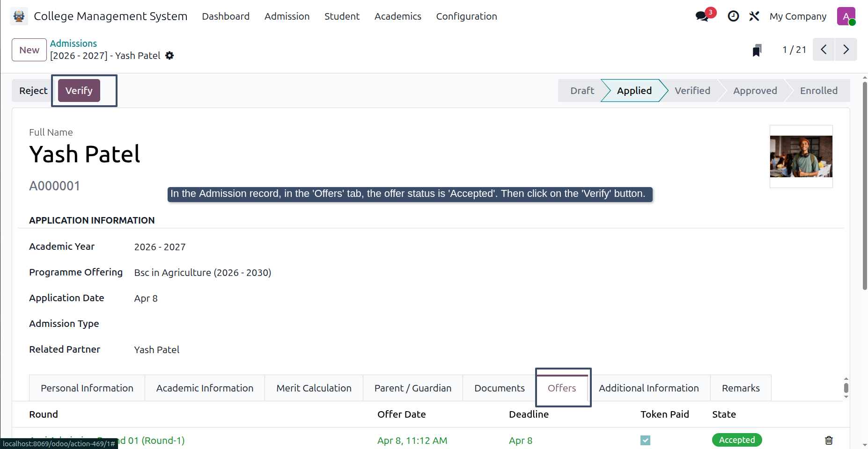Open the debug tools wrench icon
The width and height of the screenshot is (868, 449).
(x=754, y=16)
